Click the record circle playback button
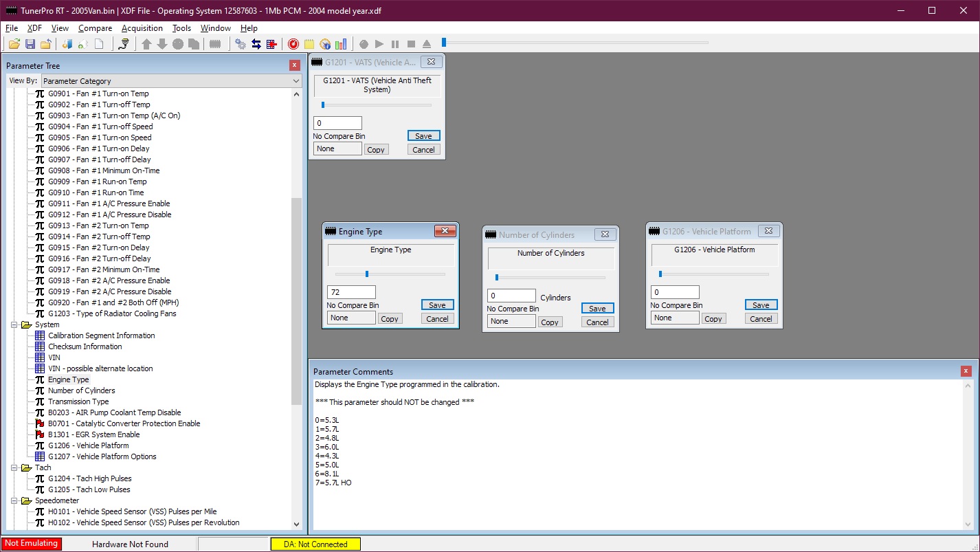 click(364, 44)
